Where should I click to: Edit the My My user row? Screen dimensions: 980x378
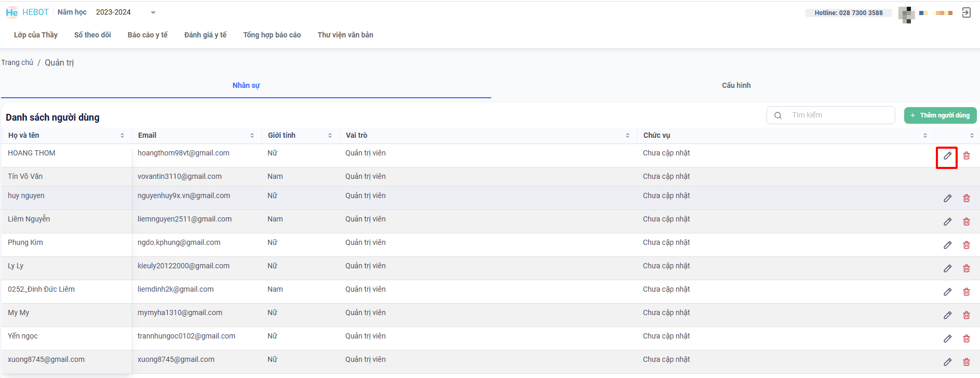pyautogui.click(x=947, y=315)
